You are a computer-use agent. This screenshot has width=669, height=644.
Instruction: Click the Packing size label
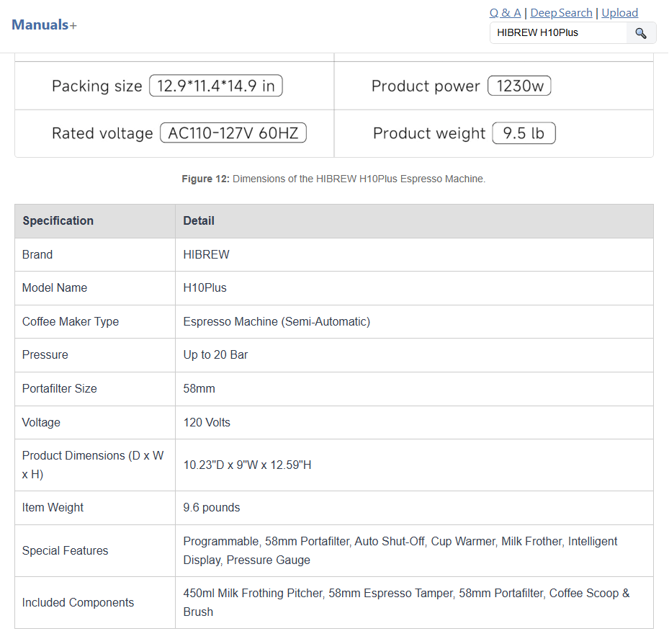pos(96,86)
